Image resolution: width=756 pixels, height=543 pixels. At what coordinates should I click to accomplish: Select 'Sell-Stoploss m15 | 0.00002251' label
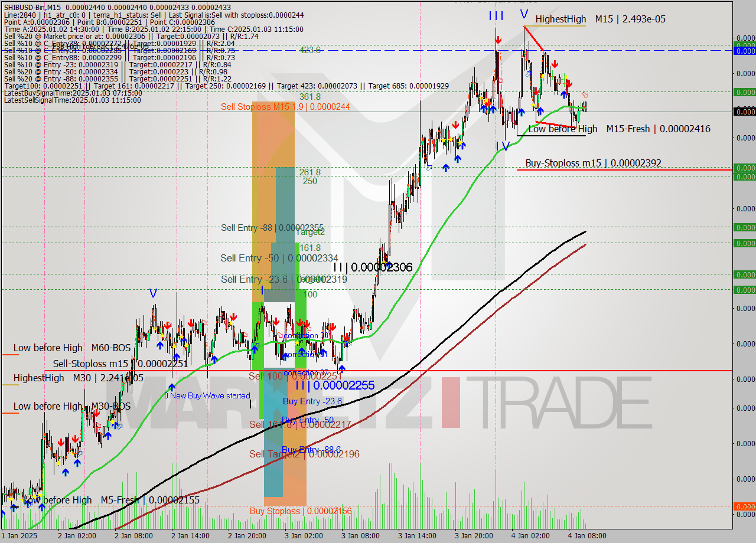coord(120,364)
